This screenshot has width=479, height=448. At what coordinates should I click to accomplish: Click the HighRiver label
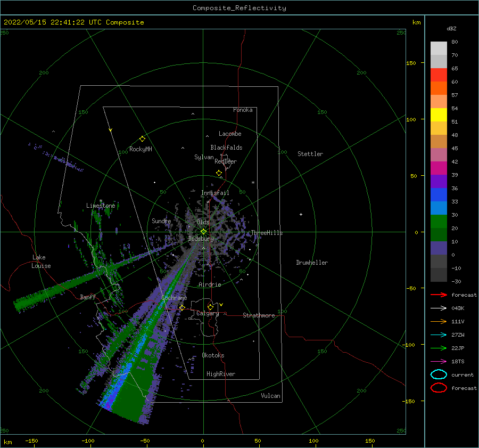[221, 374]
